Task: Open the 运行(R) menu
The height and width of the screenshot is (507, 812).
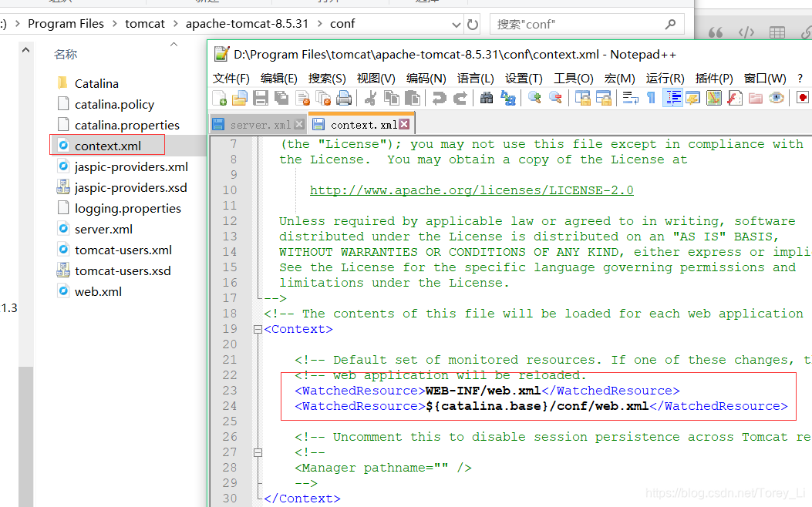Action: 665,78
